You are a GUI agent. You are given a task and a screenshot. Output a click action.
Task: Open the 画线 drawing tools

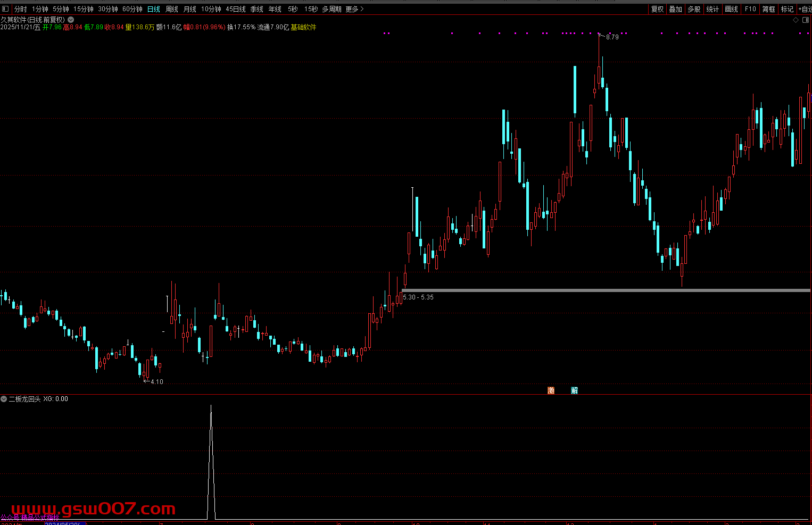point(732,9)
